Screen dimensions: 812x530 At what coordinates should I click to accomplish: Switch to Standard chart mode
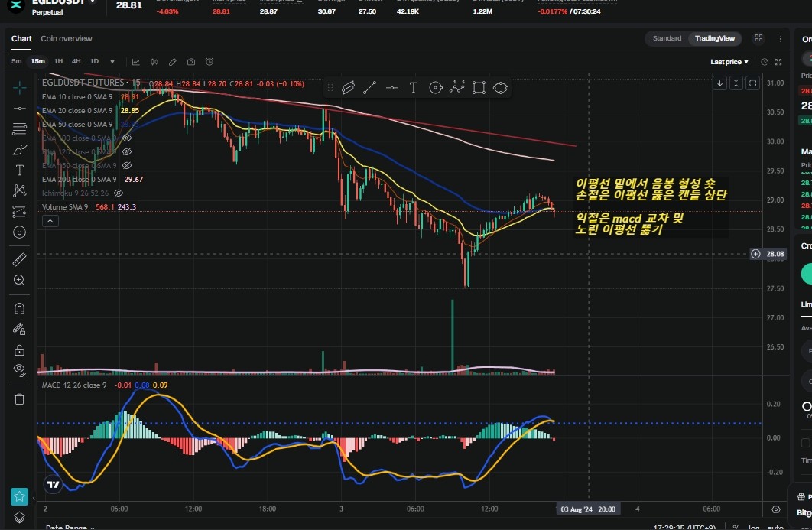pyautogui.click(x=667, y=38)
